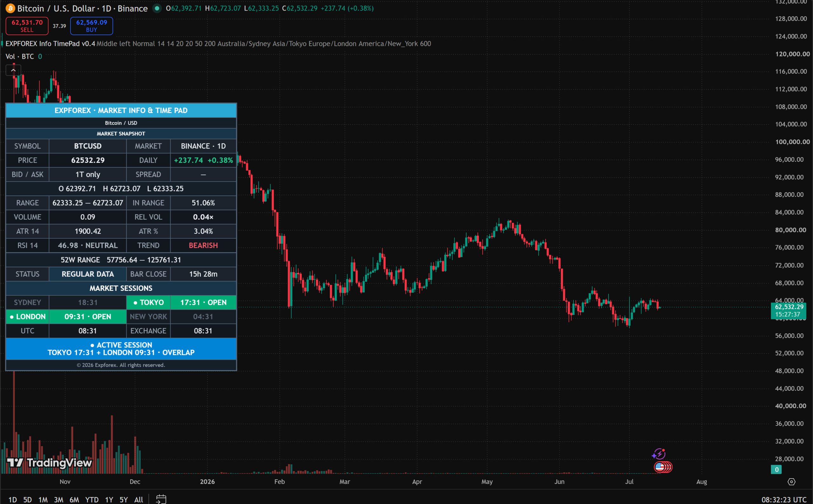
Task: Click the 2026 year label on time axis
Action: coord(207,482)
